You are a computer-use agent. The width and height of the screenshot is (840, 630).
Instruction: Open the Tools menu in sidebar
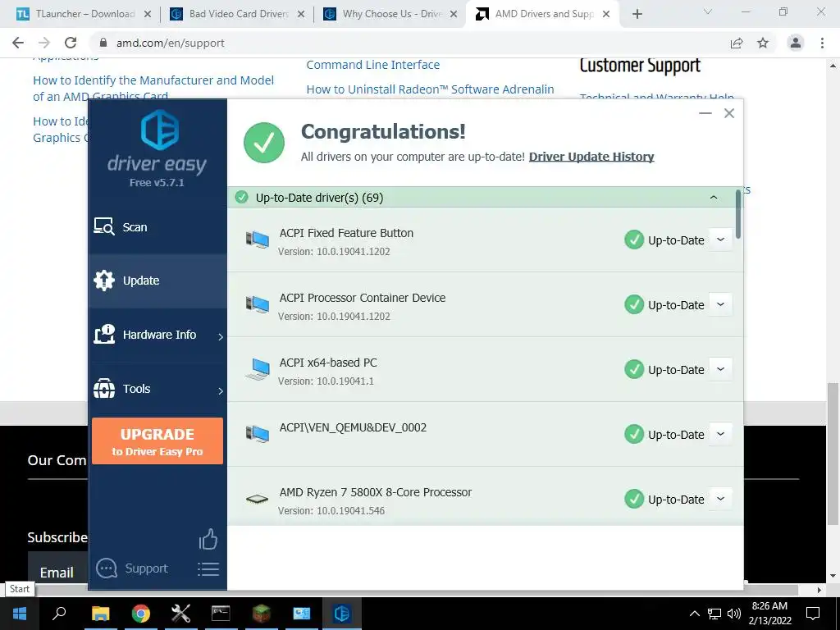[157, 389]
